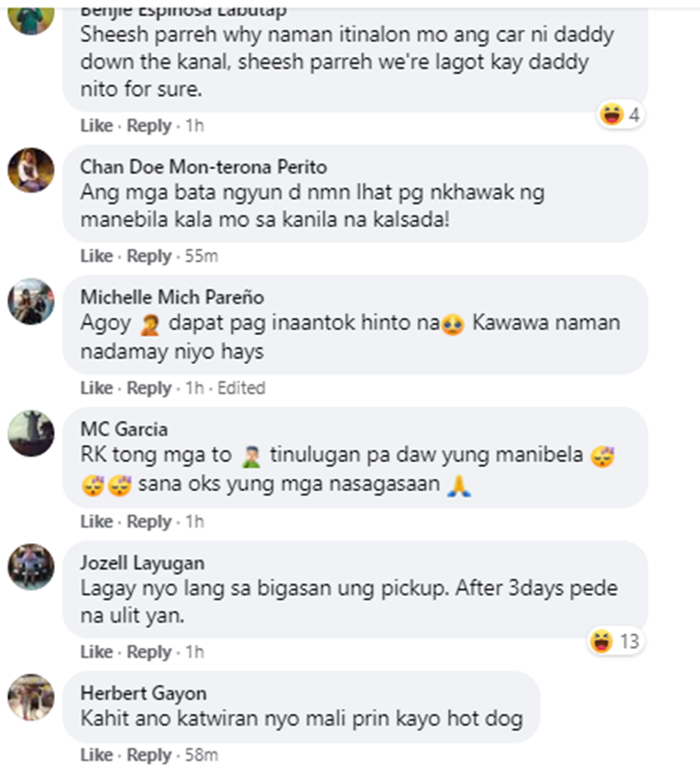The width and height of the screenshot is (700, 771).
Task: Reply to Herbert Gayon's comment
Action: point(149,755)
